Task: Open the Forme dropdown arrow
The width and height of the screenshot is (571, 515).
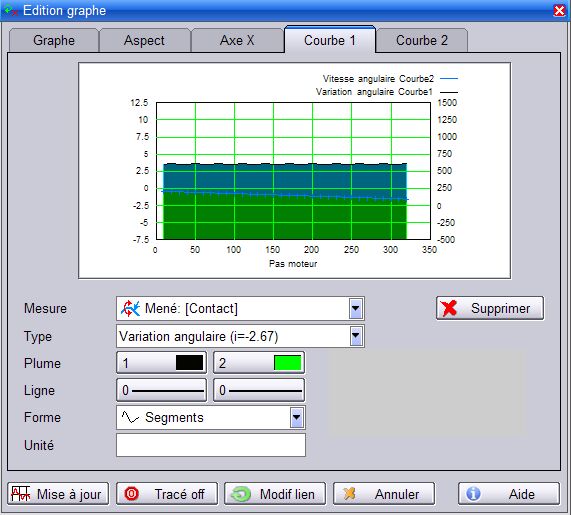Action: [297, 417]
